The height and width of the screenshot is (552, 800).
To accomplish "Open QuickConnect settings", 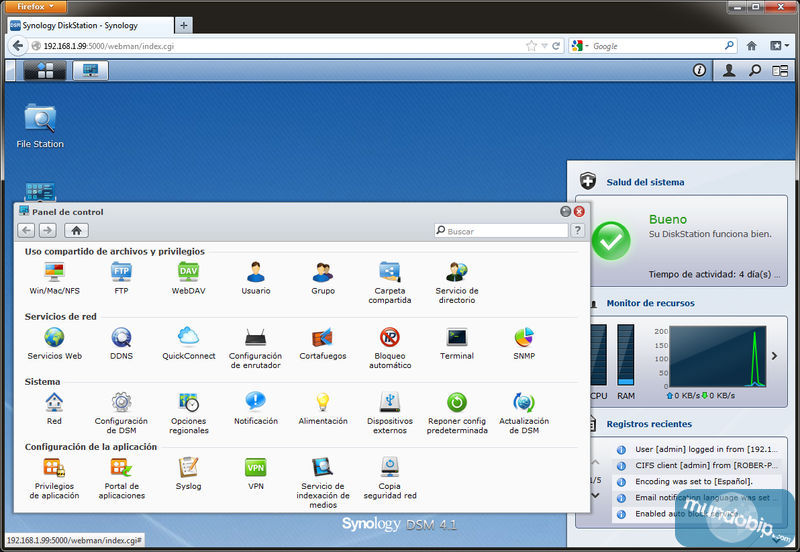I will tap(188, 343).
